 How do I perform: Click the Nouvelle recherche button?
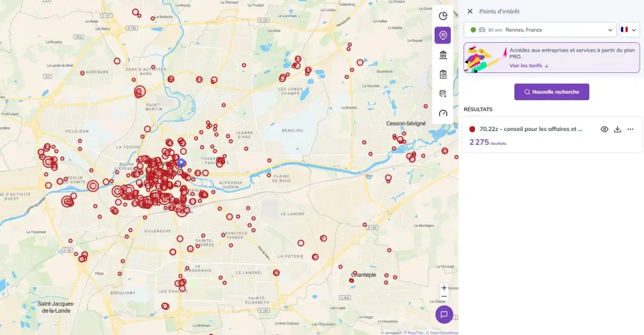click(552, 92)
